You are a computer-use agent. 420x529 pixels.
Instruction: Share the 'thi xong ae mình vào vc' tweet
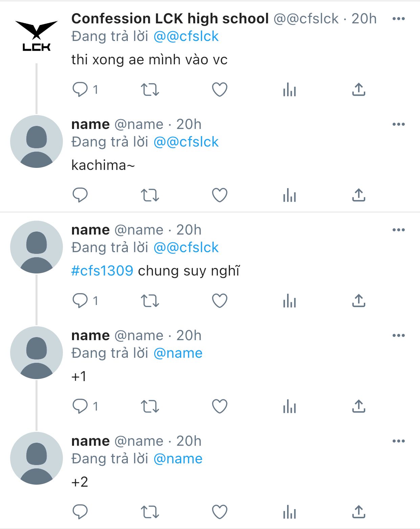click(x=358, y=90)
